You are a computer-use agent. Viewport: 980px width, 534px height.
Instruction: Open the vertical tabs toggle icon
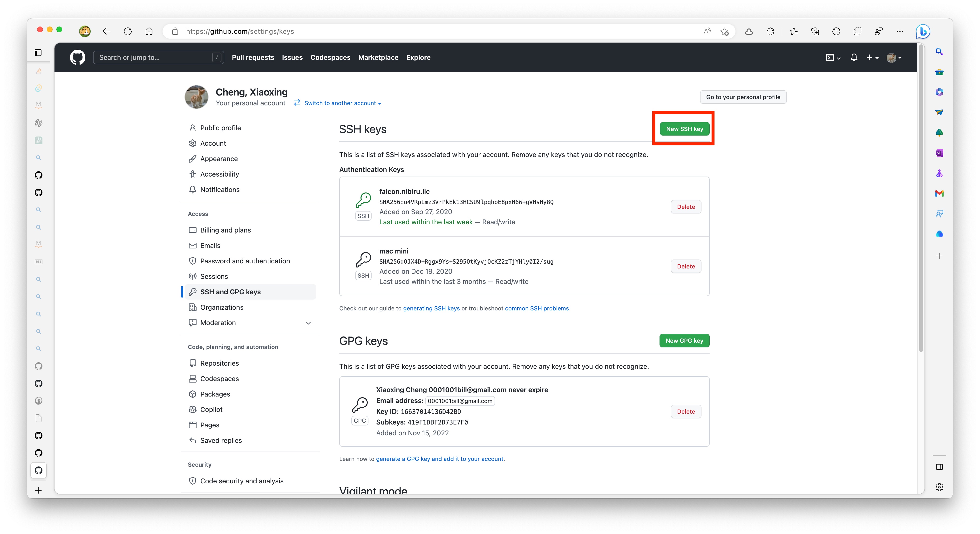[38, 53]
